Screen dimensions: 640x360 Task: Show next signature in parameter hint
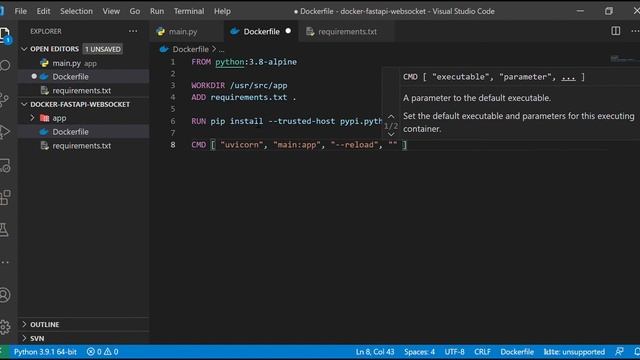[x=391, y=134]
